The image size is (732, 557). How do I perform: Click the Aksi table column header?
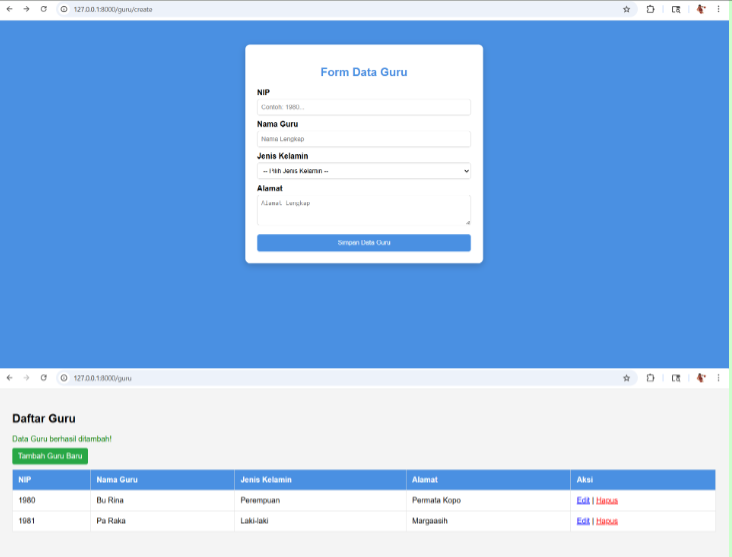(643, 479)
